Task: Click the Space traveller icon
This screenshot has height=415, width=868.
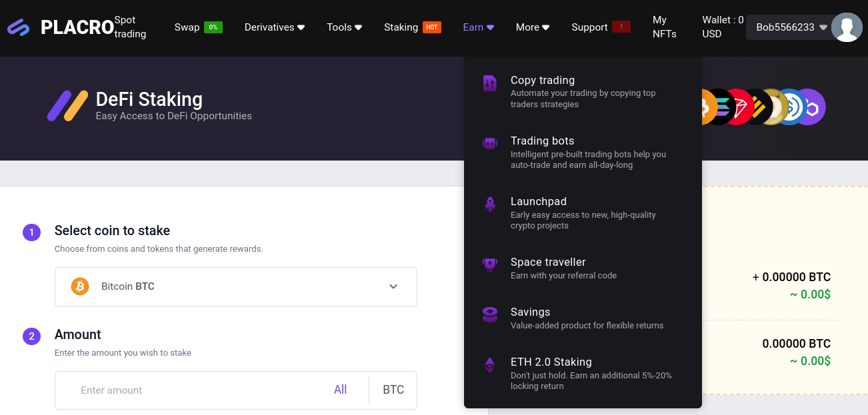Action: tap(490, 264)
